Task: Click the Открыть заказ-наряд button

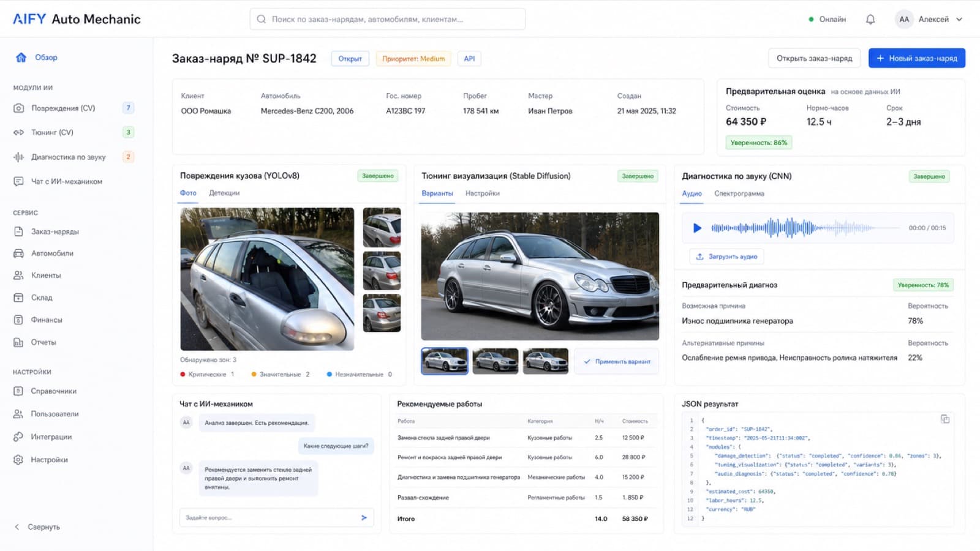Action: [x=814, y=58]
